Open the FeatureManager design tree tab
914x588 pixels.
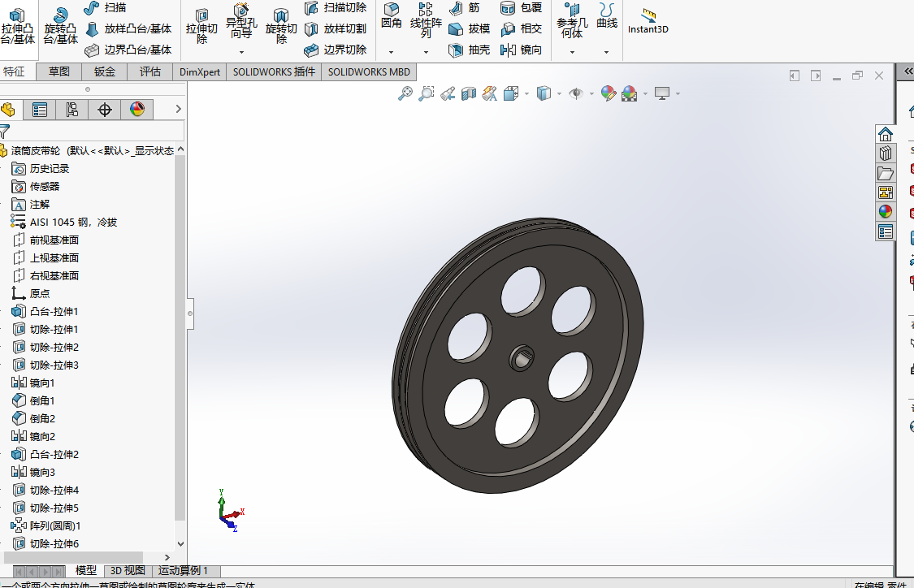click(8, 110)
